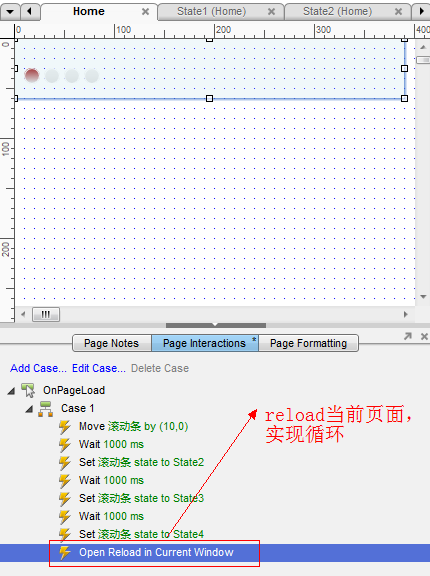Image resolution: width=430 pixels, height=576 pixels.
Task: Click lightning icon beside Move 滚动条 action
Action: point(65,427)
